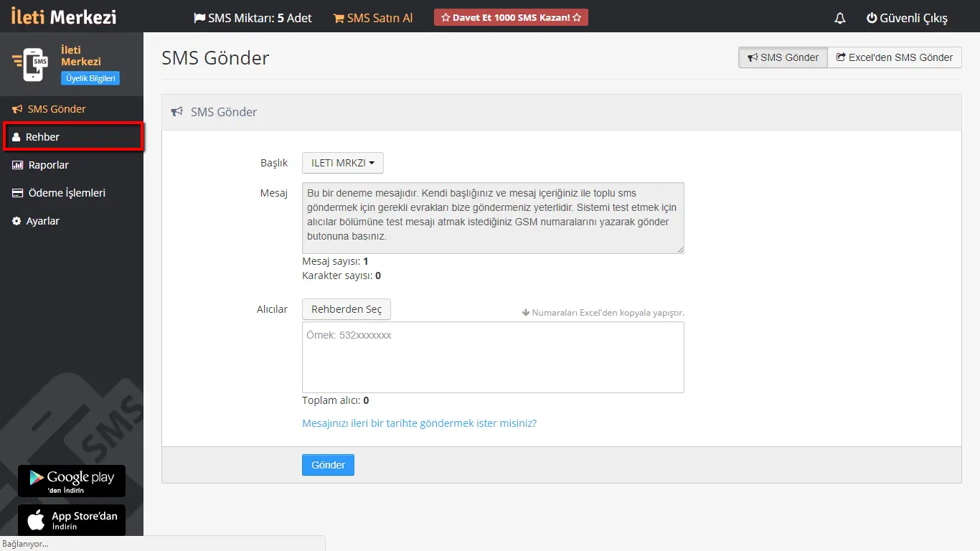The height and width of the screenshot is (551, 980).
Task: Click Güvenli Çıkış to log out
Action: point(907,19)
